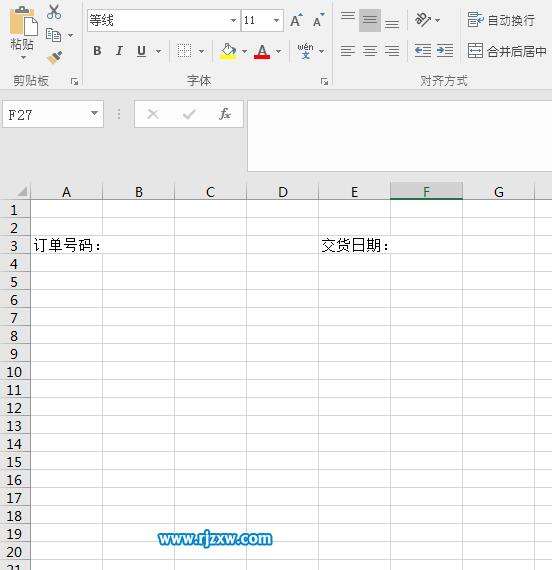This screenshot has width=552, height=570.
Task: Click inside the formula bar
Action: (400, 136)
